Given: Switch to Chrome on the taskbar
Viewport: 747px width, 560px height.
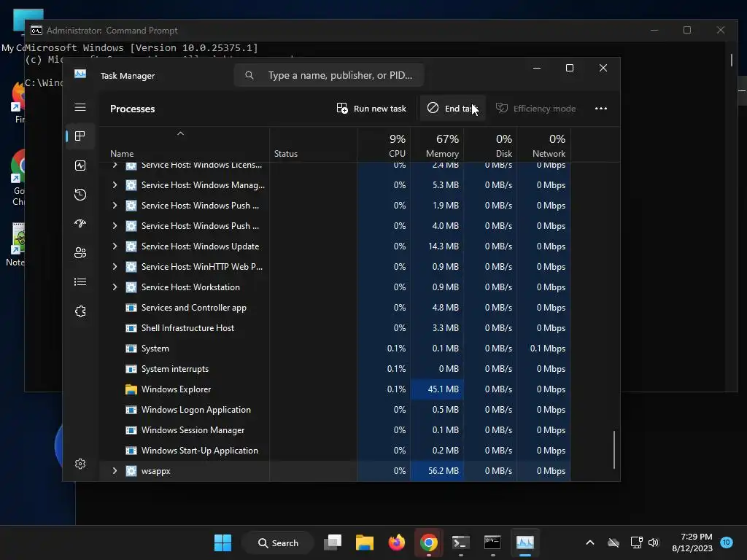Looking at the screenshot, I should [x=429, y=542].
